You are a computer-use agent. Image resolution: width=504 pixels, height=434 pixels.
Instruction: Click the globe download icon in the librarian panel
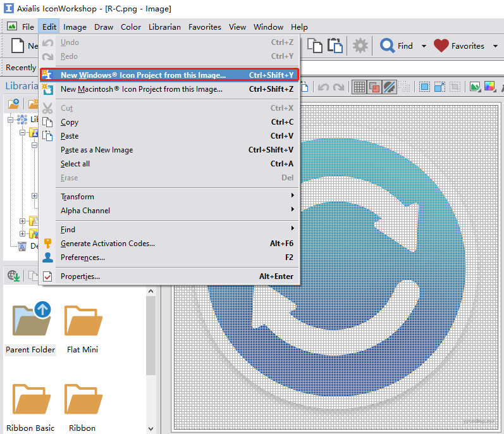click(14, 275)
